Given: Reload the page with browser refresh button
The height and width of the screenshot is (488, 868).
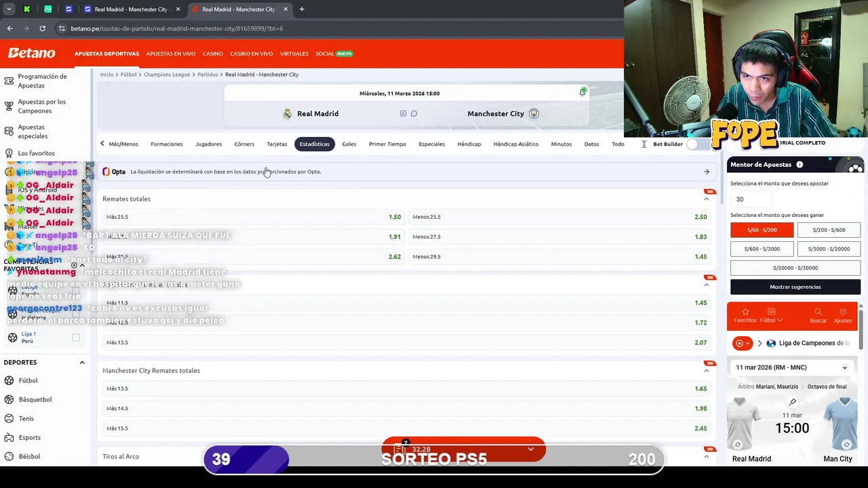Looking at the screenshot, I should 42,28.
